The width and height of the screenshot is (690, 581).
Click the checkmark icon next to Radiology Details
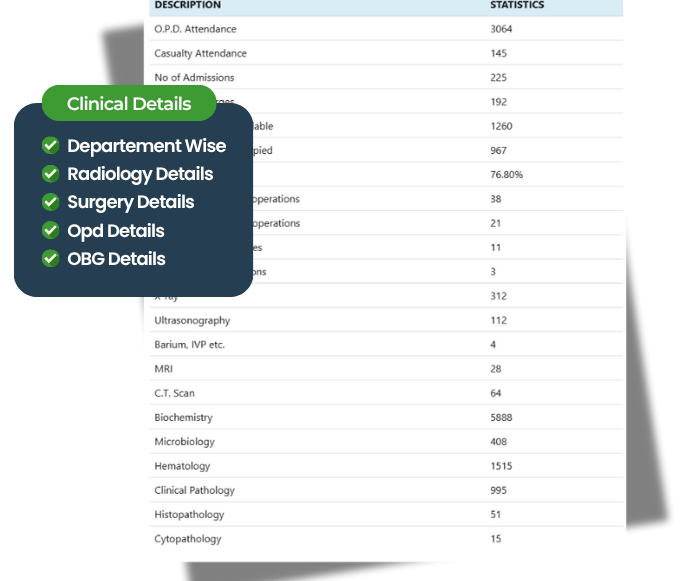51,174
